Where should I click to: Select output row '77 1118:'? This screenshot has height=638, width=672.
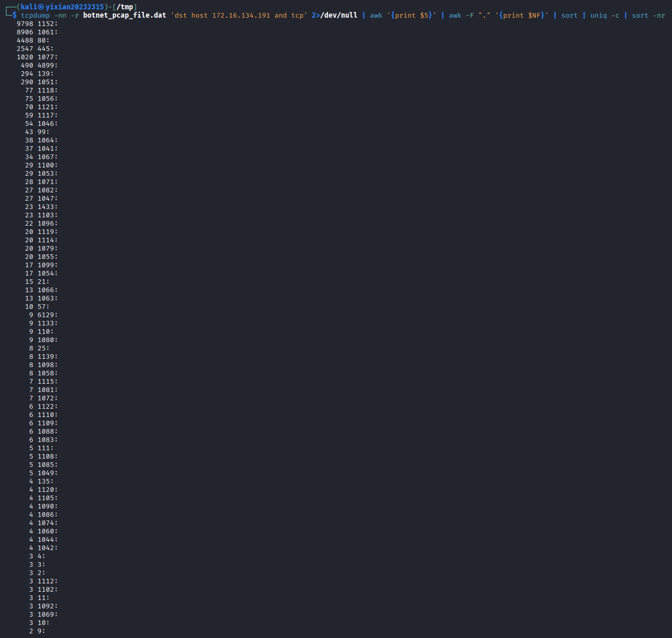coord(42,90)
